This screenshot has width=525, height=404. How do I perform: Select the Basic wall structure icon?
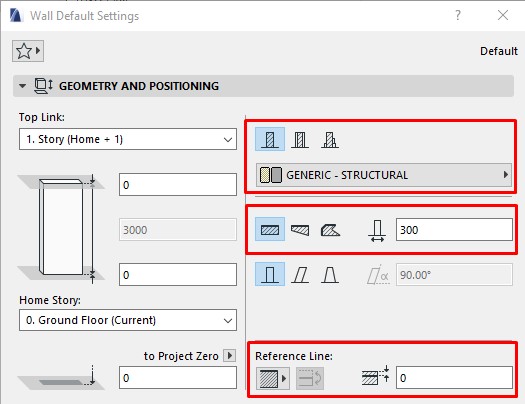point(270,139)
